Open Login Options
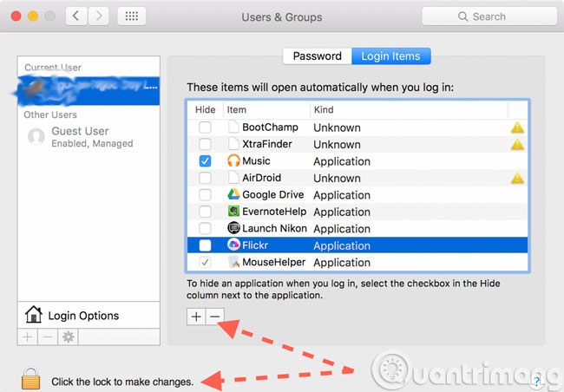The height and width of the screenshot is (392, 564). pos(89,315)
